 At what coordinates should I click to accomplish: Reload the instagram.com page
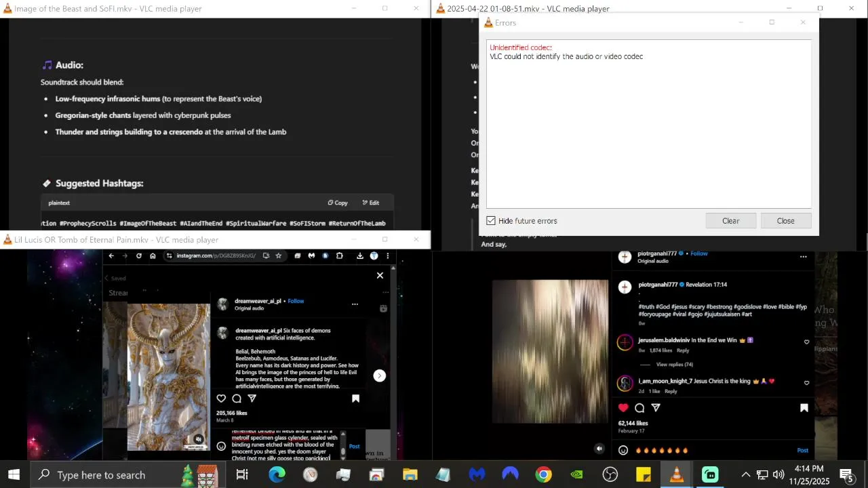click(139, 256)
